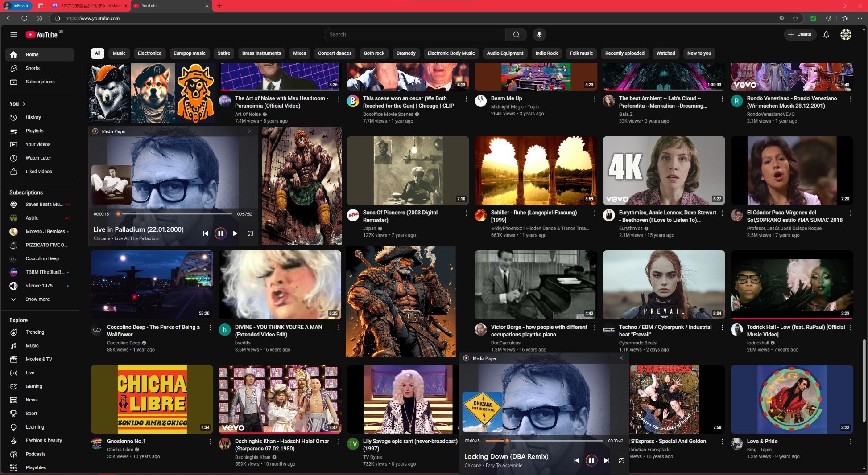Open Watch Later list
This screenshot has height=475, width=868.
40,158
